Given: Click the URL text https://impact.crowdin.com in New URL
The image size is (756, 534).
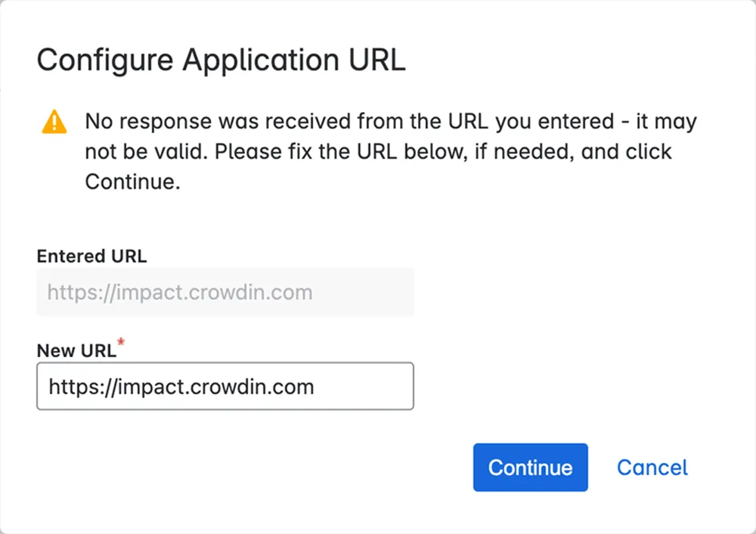Looking at the screenshot, I should [x=181, y=387].
